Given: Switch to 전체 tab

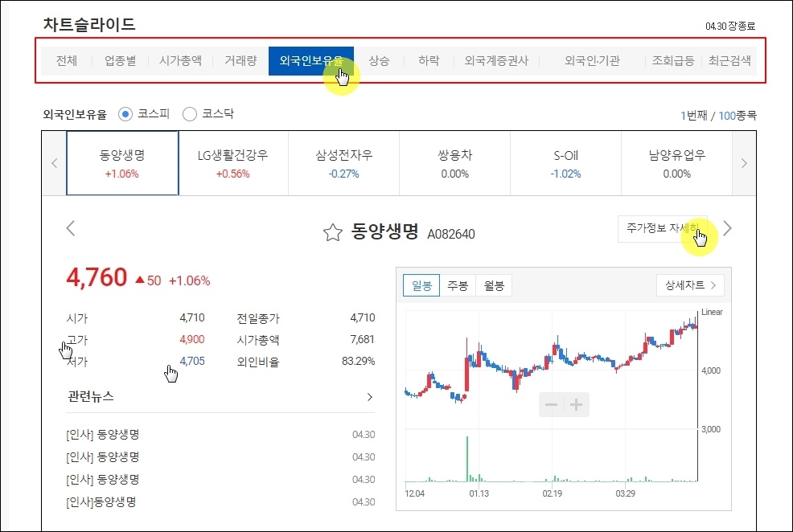Looking at the screenshot, I should pos(67,61).
